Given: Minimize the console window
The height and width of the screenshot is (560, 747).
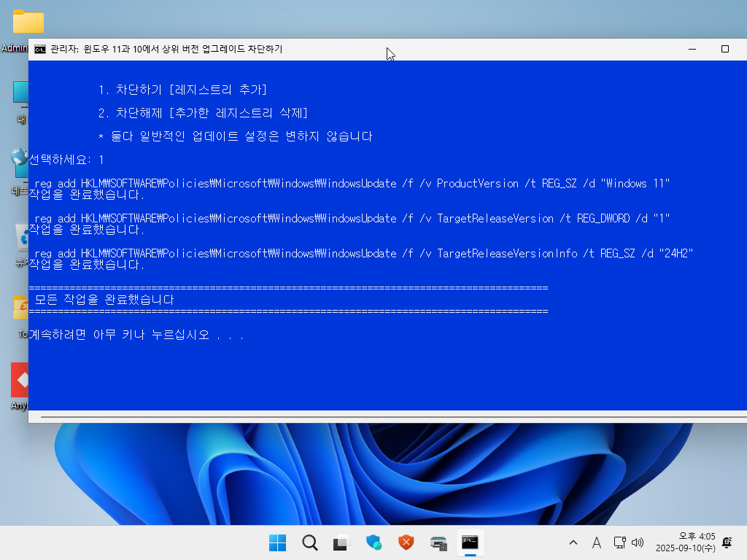Looking at the screenshot, I should click(x=692, y=49).
